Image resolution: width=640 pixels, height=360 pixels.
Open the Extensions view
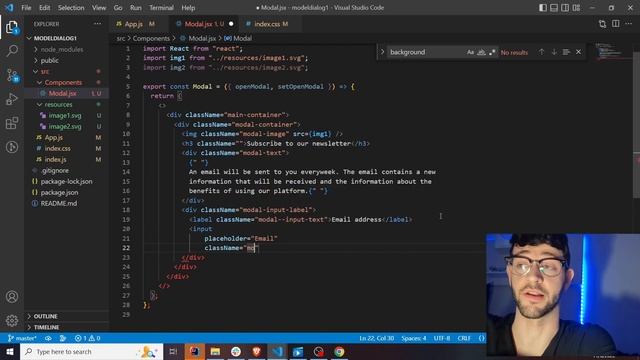point(12,122)
